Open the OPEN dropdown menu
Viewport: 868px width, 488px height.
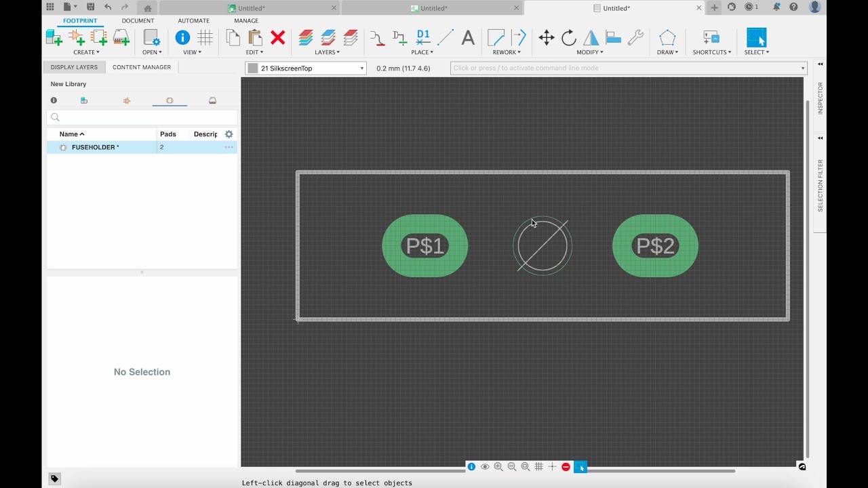click(x=152, y=52)
